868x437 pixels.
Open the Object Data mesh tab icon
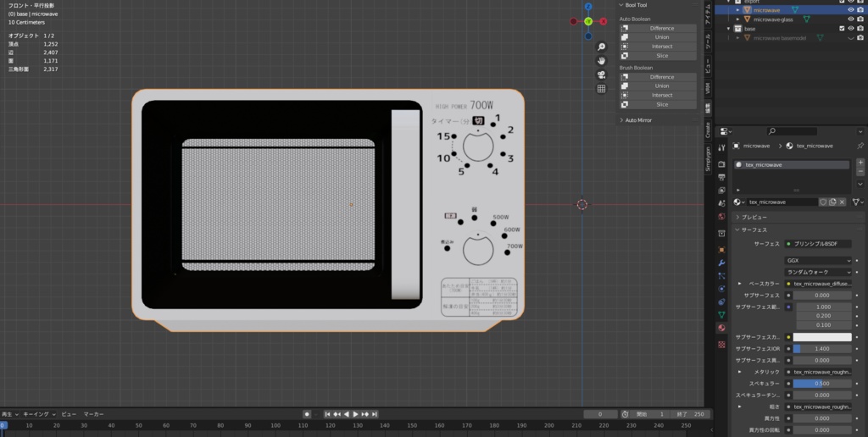(721, 315)
